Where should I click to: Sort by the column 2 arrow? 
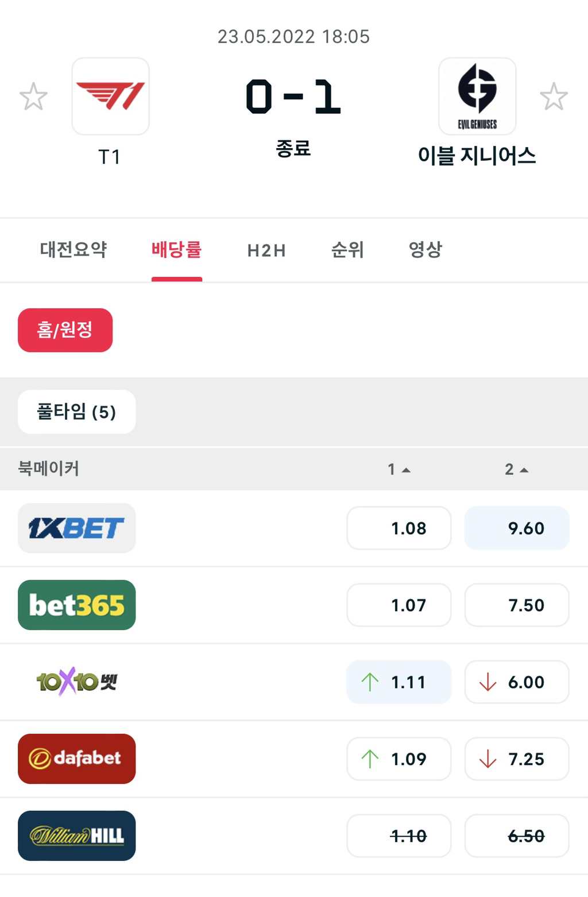516,469
